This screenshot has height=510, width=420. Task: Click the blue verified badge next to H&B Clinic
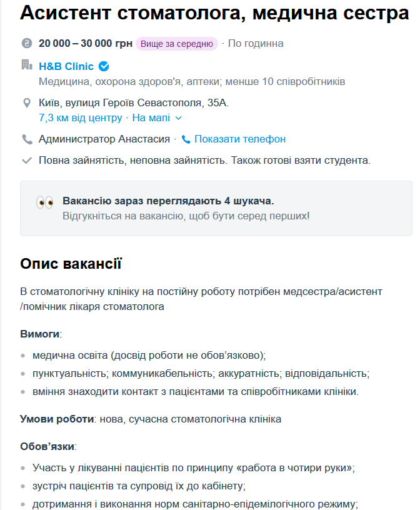pos(104,66)
